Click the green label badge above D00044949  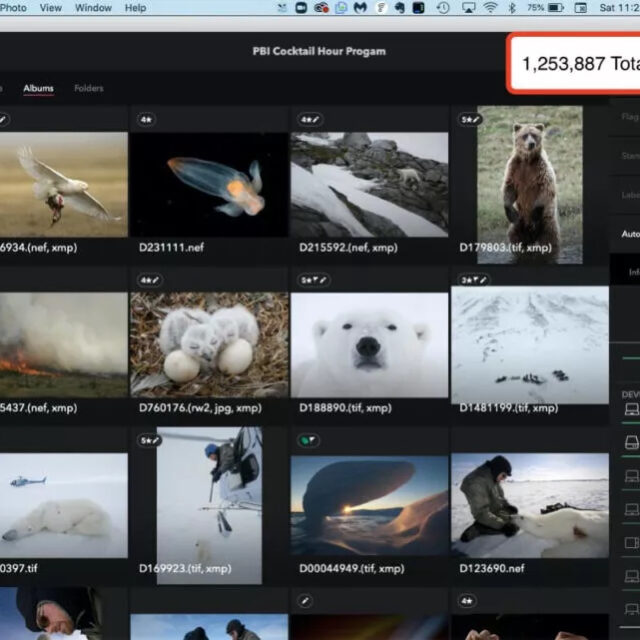pos(308,440)
